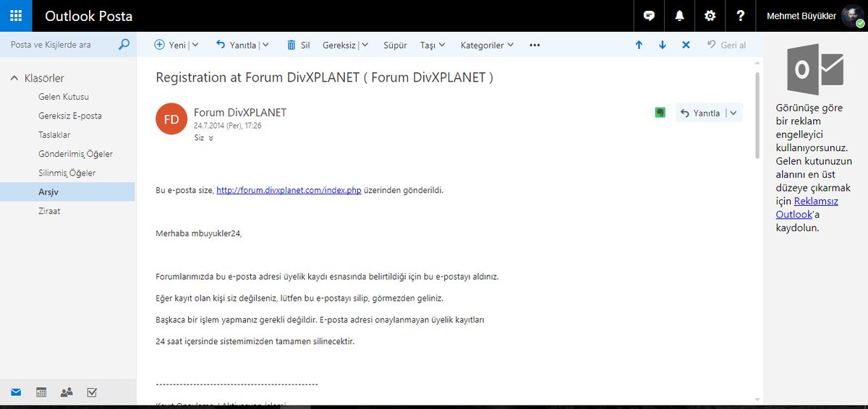Open forum.divxplanet.com/index.php link
868x409 pixels.
click(x=289, y=191)
